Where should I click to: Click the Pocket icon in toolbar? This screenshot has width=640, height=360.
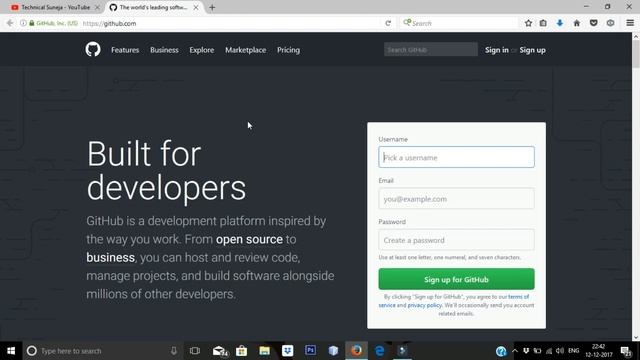[593, 23]
